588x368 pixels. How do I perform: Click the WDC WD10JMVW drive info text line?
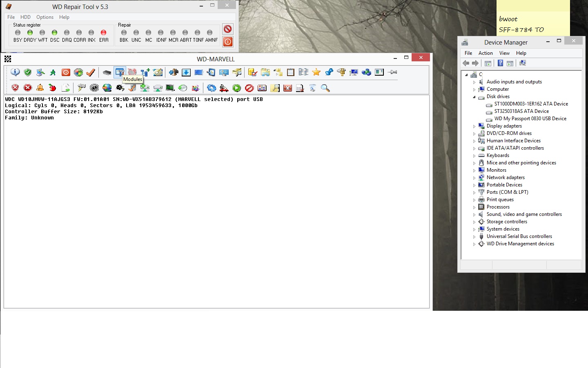click(x=134, y=99)
